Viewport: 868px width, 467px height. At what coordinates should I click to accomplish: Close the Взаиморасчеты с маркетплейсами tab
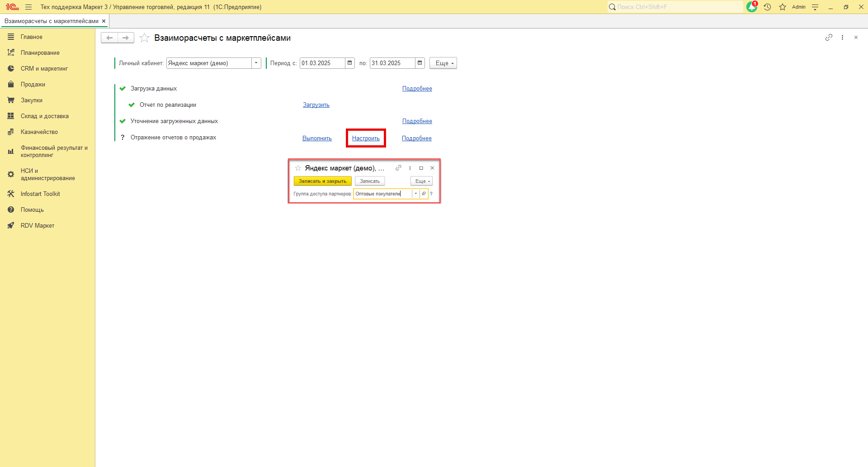pos(104,21)
